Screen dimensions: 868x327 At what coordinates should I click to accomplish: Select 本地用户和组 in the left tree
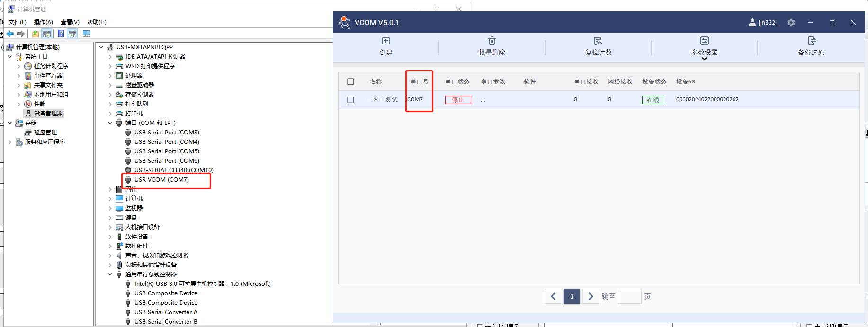[x=51, y=94]
